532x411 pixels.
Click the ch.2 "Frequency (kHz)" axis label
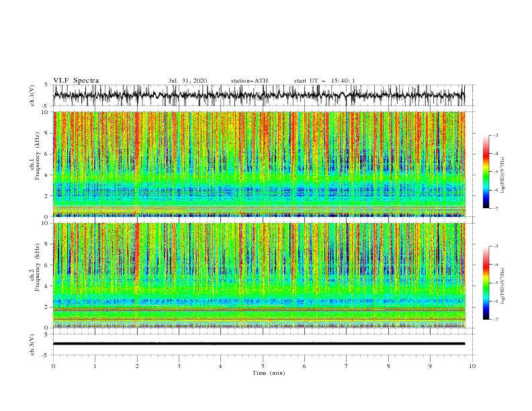(38, 267)
